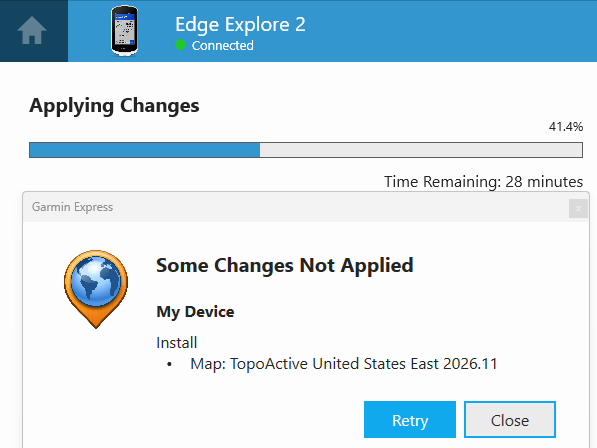
Task: Go to the Garmin Express home screen
Action: coord(32,30)
